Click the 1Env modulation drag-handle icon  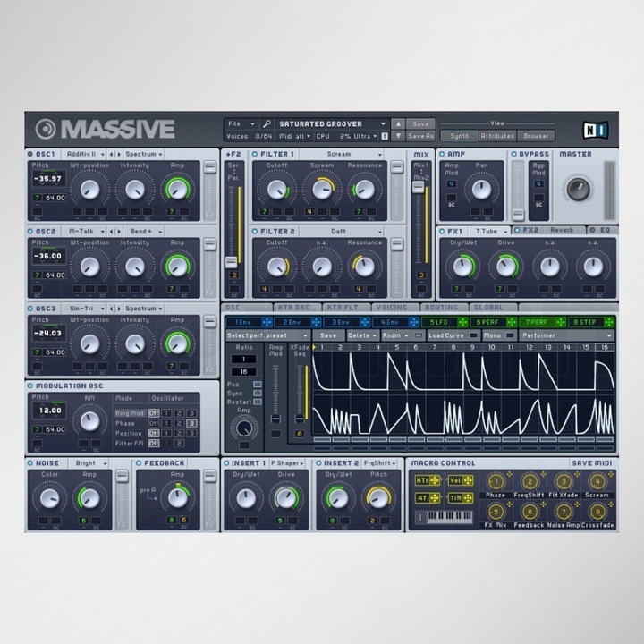[x=267, y=322]
